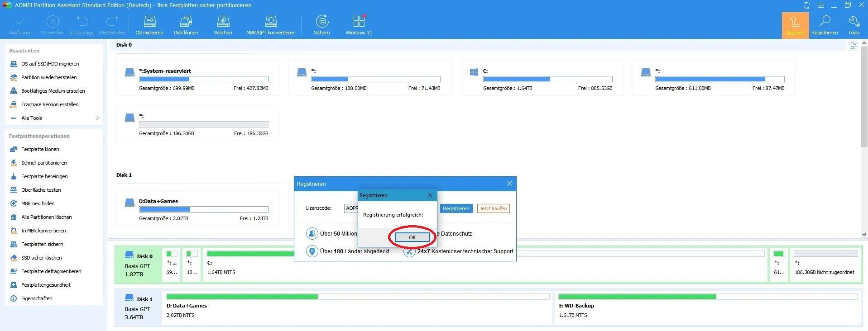The width and height of the screenshot is (868, 331).
Task: Click OK in the success message
Action: pos(412,237)
